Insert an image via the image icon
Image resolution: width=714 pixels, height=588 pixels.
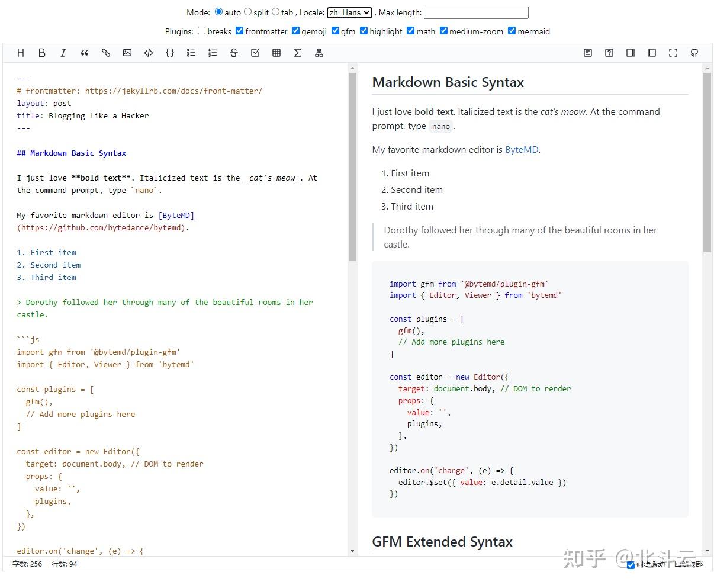coord(127,53)
